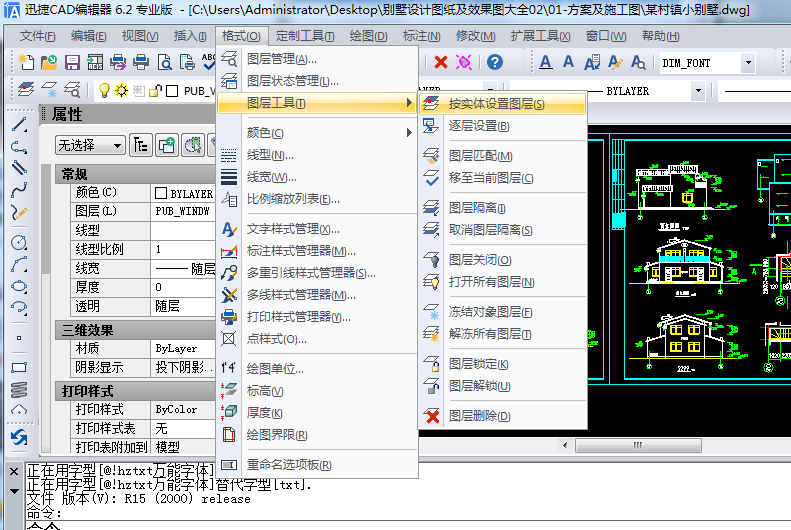This screenshot has height=530, width=791.
Task: Open the DIM_FONT text style dropdown
Action: [x=748, y=63]
